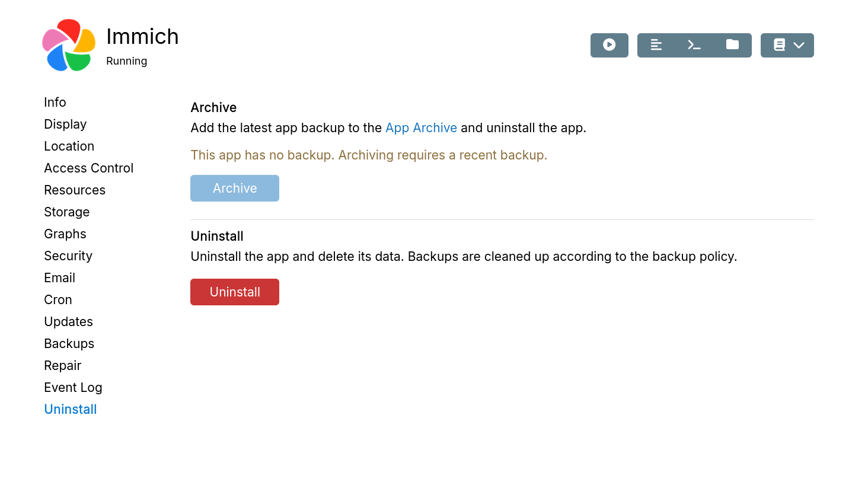
Task: Check the Updates section
Action: [68, 321]
